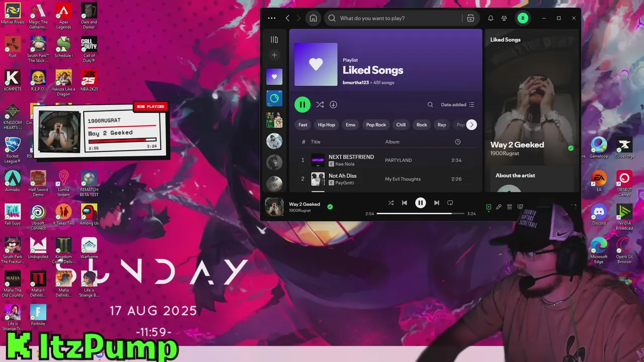Open the lyrics microphone icon
Image resolution: width=644 pixels, height=362 pixels.
499,207
